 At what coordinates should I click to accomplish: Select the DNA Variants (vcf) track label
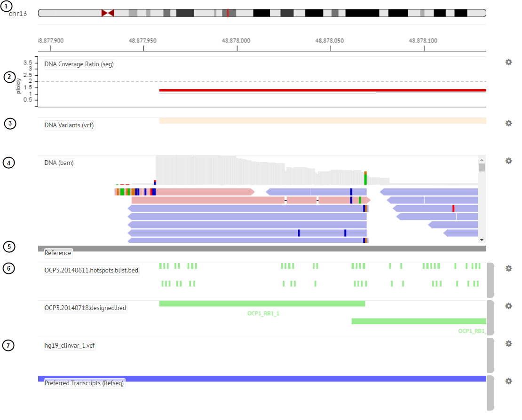pyautogui.click(x=70, y=125)
